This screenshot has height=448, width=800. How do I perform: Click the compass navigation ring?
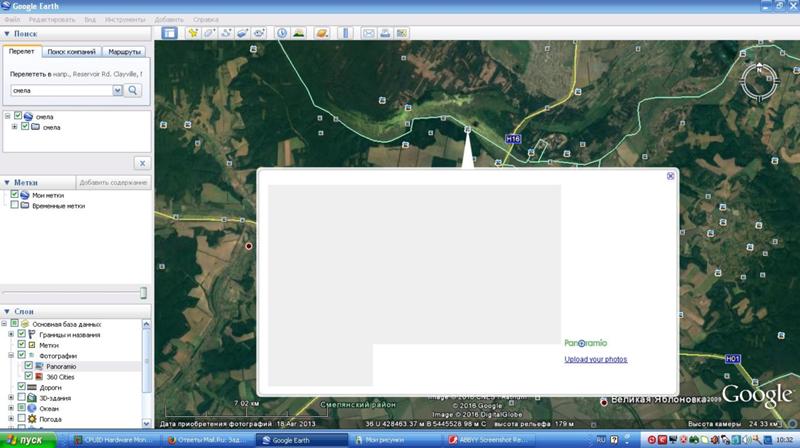tap(759, 81)
